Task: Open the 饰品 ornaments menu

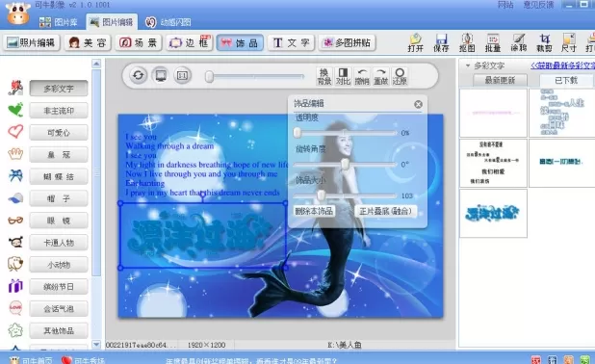Action: point(240,42)
